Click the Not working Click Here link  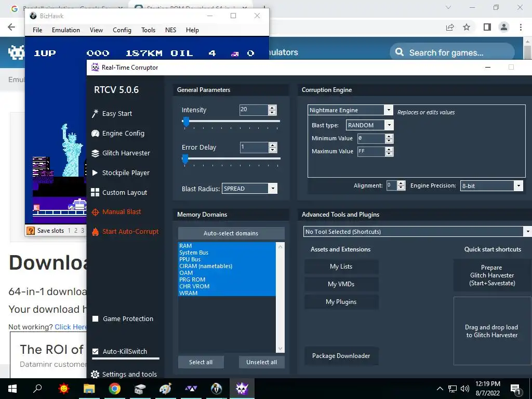(x=71, y=327)
